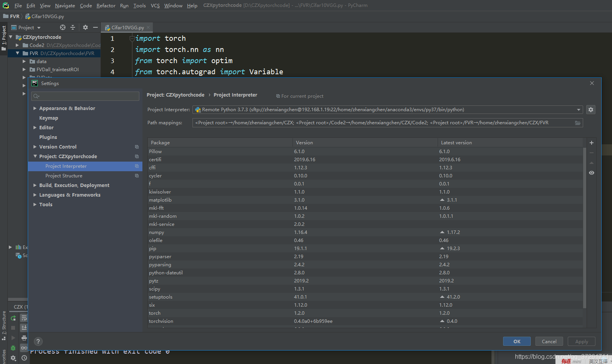Toggle show early releases eye icon
The image size is (612, 364).
592,173
